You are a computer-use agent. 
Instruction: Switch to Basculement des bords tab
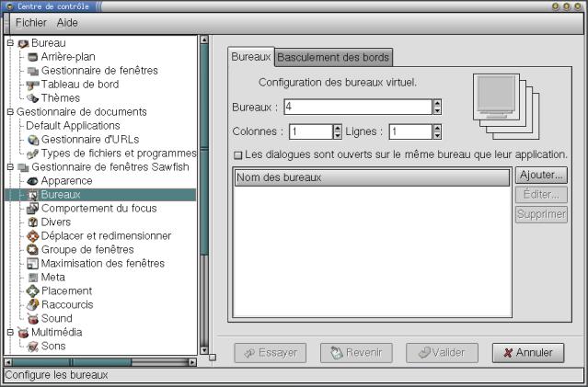[334, 58]
